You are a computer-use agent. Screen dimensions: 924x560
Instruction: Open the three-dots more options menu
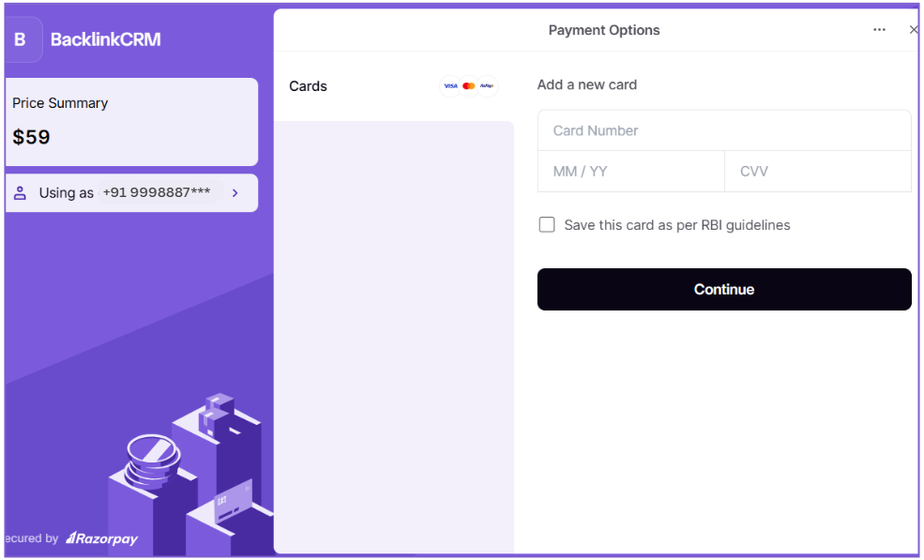879,30
